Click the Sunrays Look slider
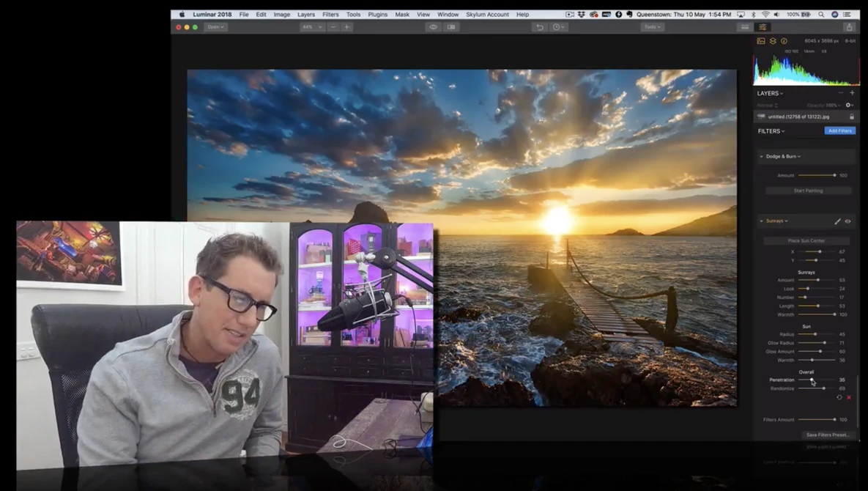The image size is (868, 491). 817,289
